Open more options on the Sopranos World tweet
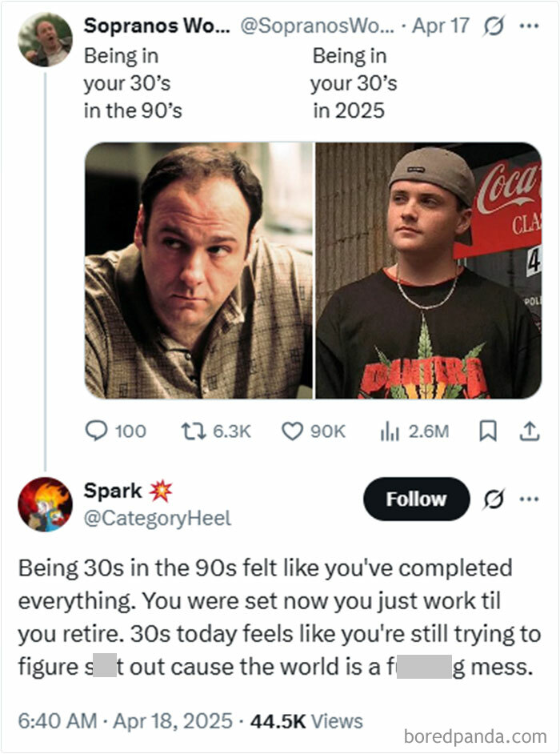 (530, 25)
